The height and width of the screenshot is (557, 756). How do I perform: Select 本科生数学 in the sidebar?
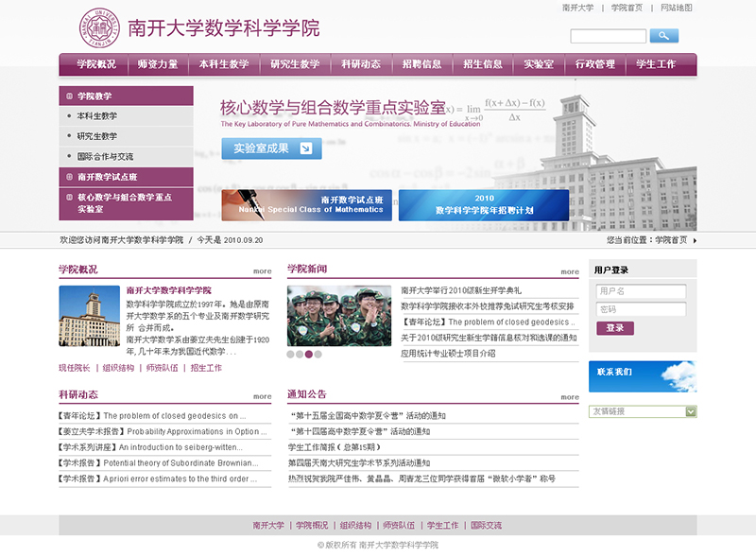click(97, 115)
